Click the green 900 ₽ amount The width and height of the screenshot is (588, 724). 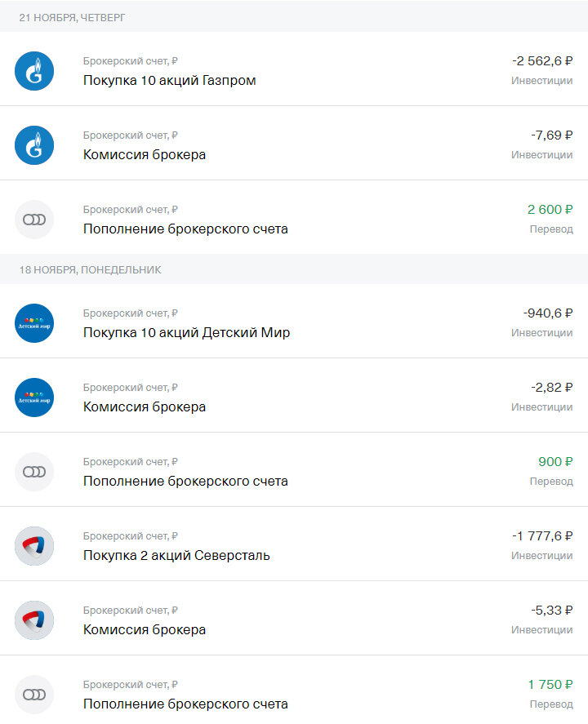pyautogui.click(x=555, y=462)
